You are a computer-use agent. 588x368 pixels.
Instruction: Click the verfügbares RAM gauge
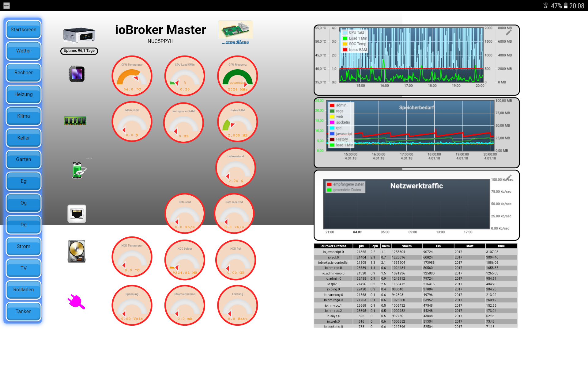183,123
